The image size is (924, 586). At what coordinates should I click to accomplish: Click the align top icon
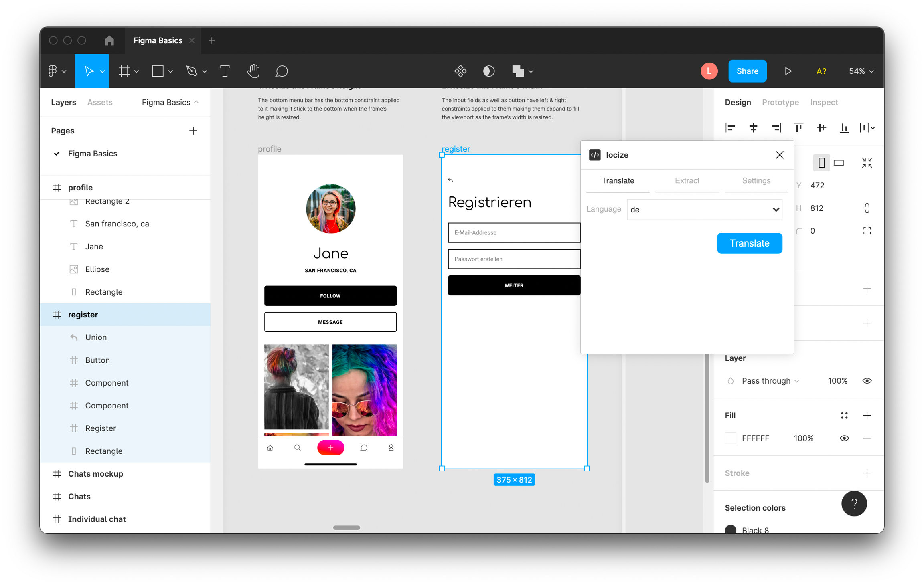tap(798, 127)
